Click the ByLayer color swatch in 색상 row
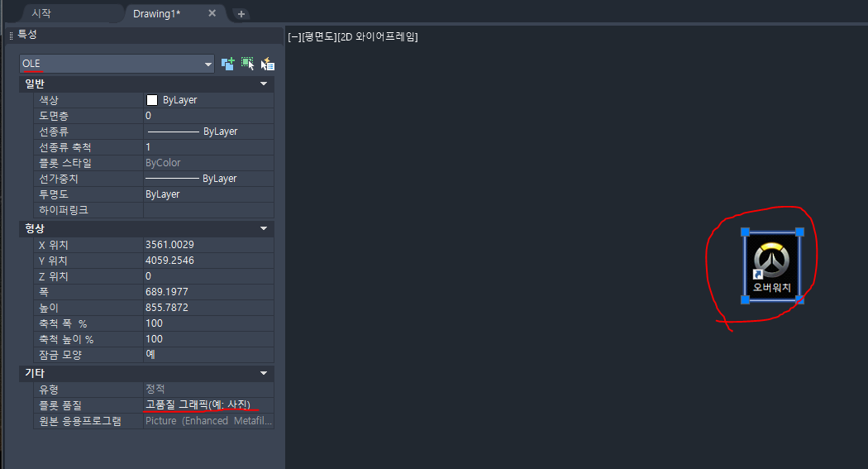This screenshot has width=868, height=469. click(x=151, y=99)
